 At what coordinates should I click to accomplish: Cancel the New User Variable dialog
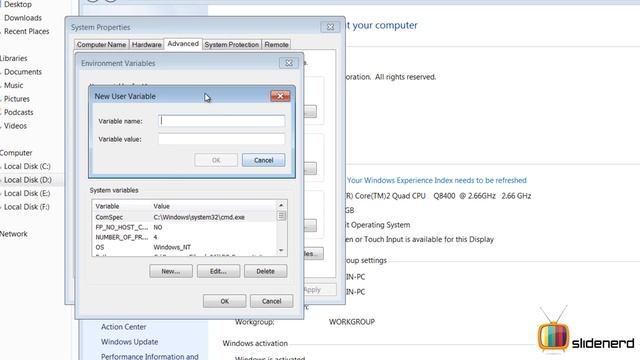263,160
